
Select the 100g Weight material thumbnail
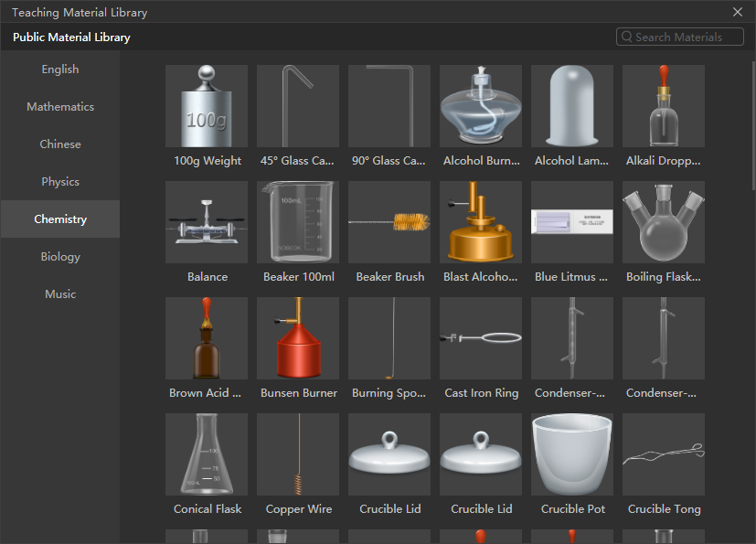point(207,106)
